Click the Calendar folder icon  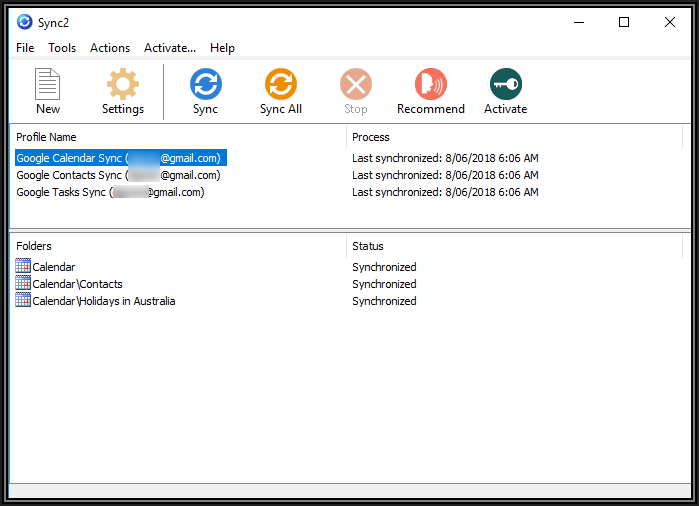point(23,266)
